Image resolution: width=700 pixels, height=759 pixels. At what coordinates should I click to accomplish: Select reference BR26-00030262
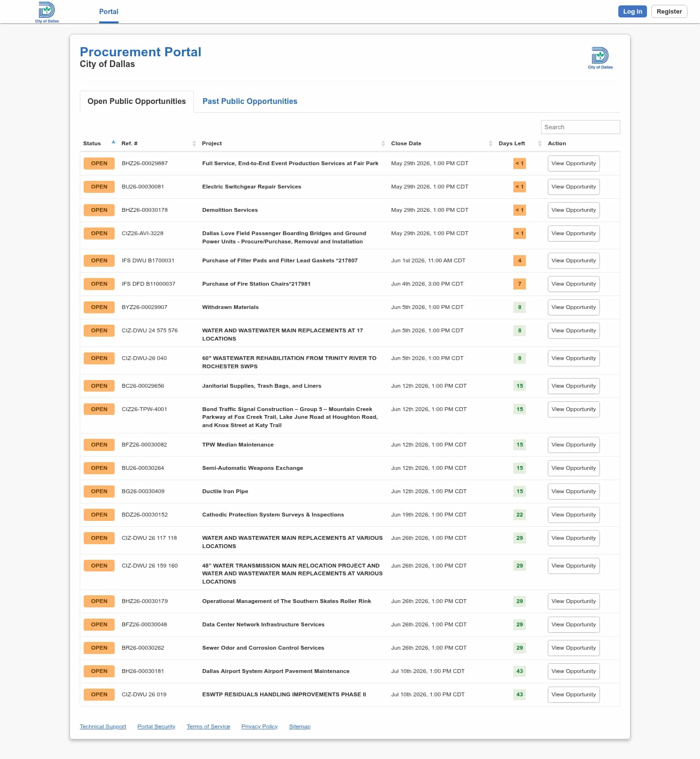143,648
